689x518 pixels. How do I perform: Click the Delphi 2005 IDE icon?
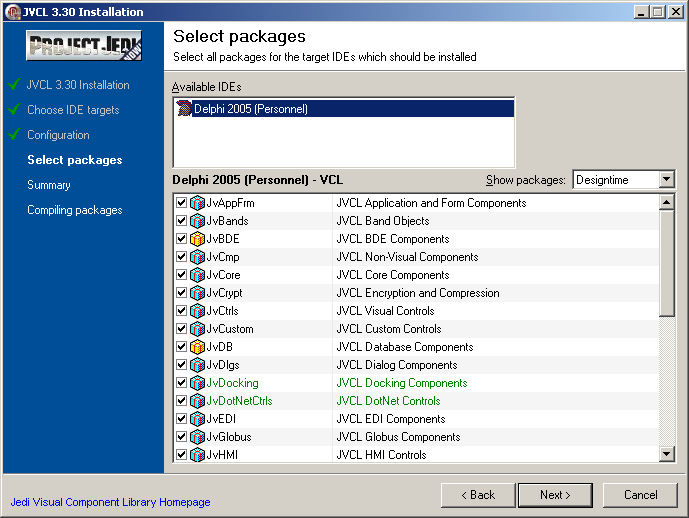tap(184, 109)
